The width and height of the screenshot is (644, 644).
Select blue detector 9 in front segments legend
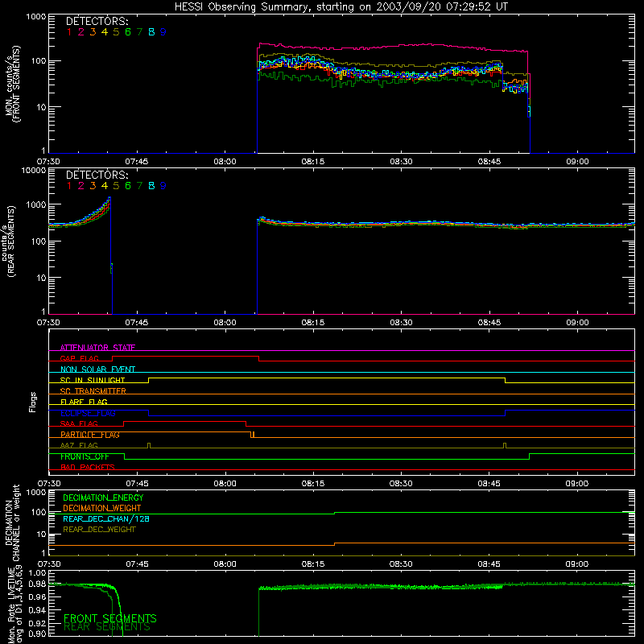pyautogui.click(x=163, y=32)
